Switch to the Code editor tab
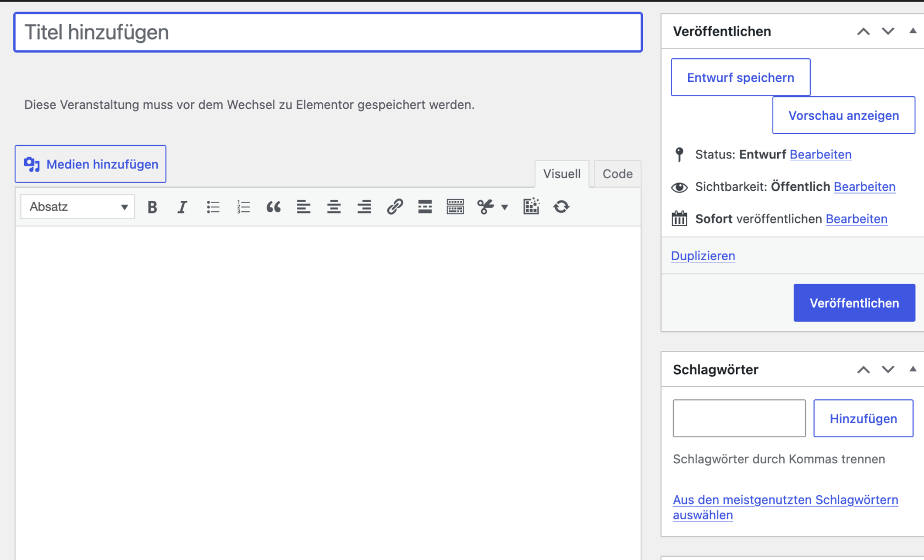Screen dimensions: 924x560 (618, 174)
